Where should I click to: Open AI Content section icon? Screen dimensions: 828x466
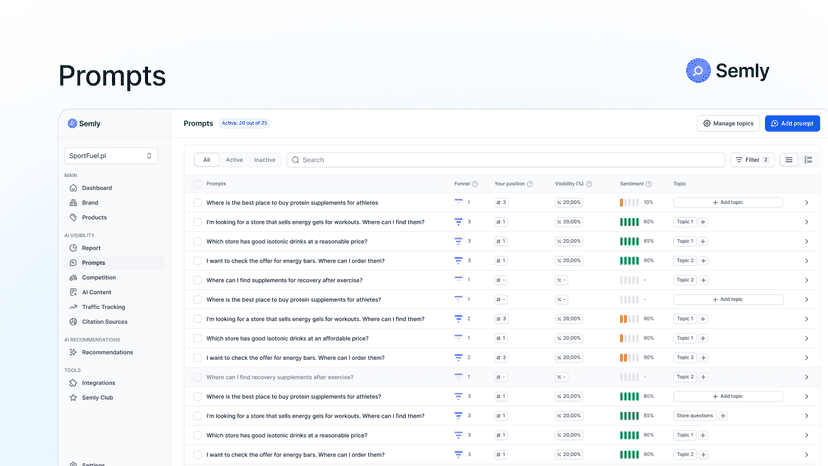[x=73, y=292]
